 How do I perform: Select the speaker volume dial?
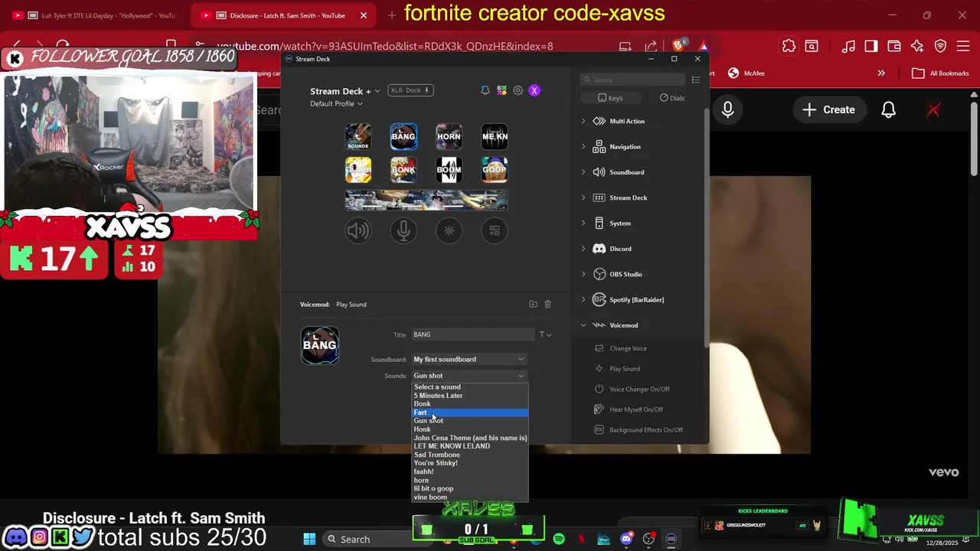[358, 230]
